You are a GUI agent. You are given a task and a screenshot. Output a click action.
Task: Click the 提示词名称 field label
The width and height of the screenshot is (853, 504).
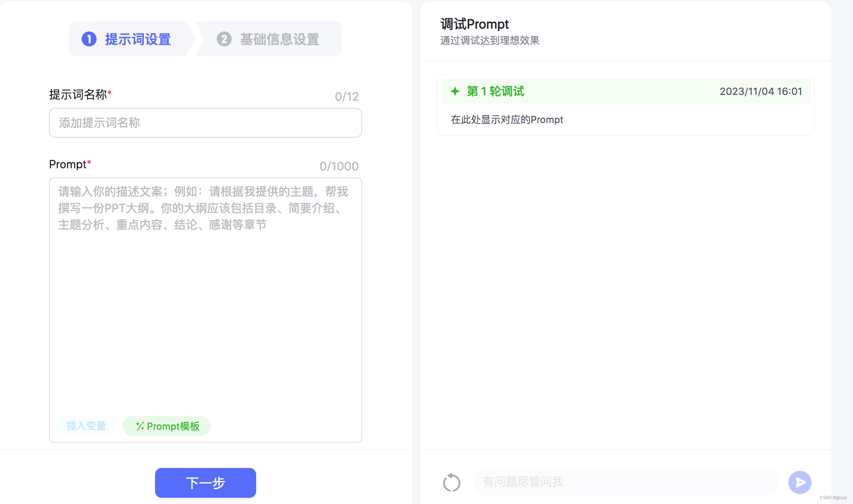click(x=78, y=94)
